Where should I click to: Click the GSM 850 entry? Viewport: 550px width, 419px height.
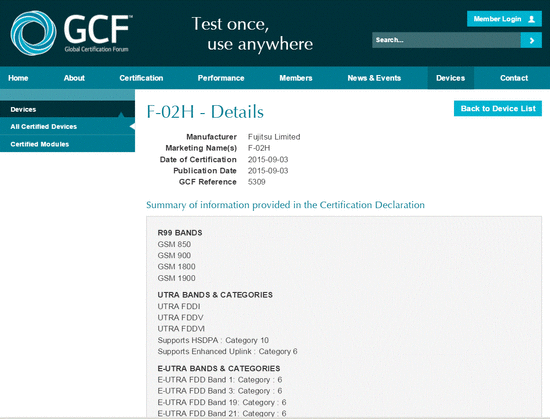(174, 244)
